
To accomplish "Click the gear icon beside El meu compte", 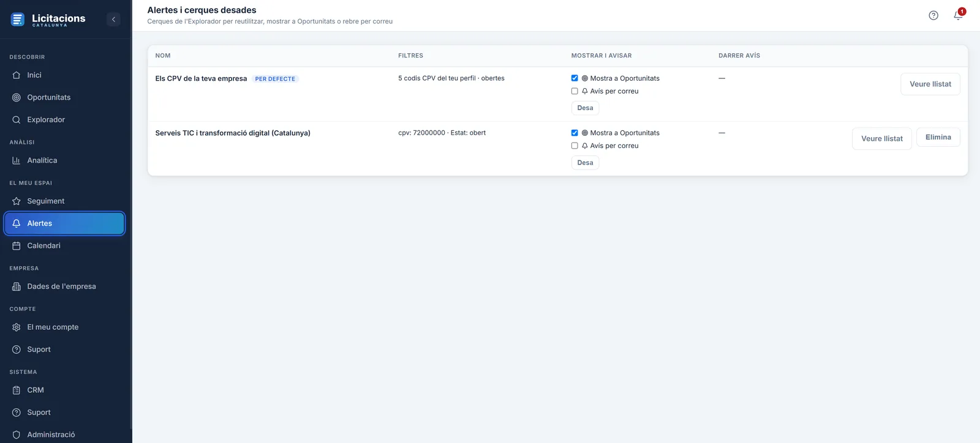I will 17,327.
